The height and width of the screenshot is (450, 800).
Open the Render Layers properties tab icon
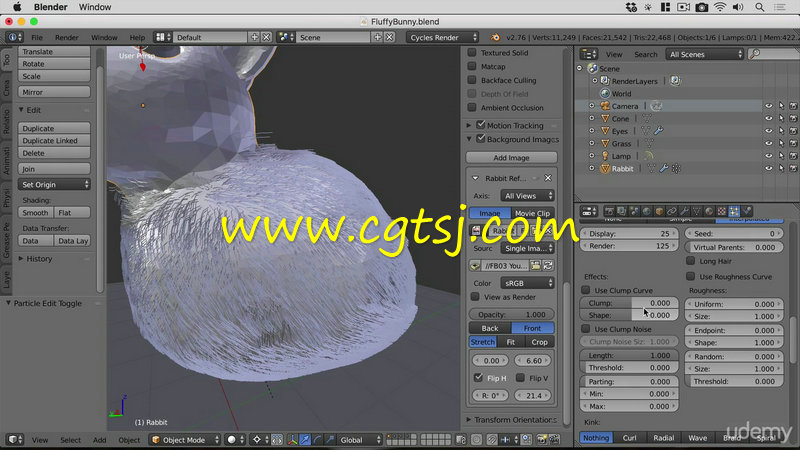621,211
